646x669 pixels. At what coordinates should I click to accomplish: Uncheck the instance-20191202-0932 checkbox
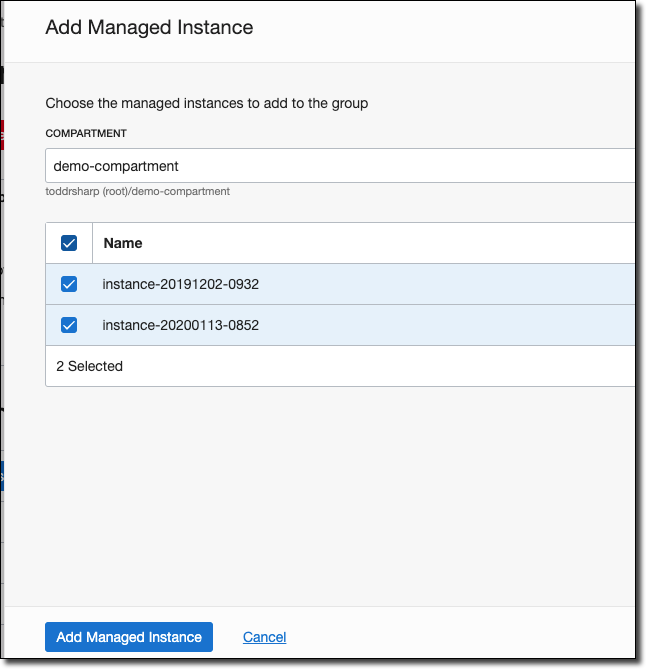pyautogui.click(x=69, y=284)
